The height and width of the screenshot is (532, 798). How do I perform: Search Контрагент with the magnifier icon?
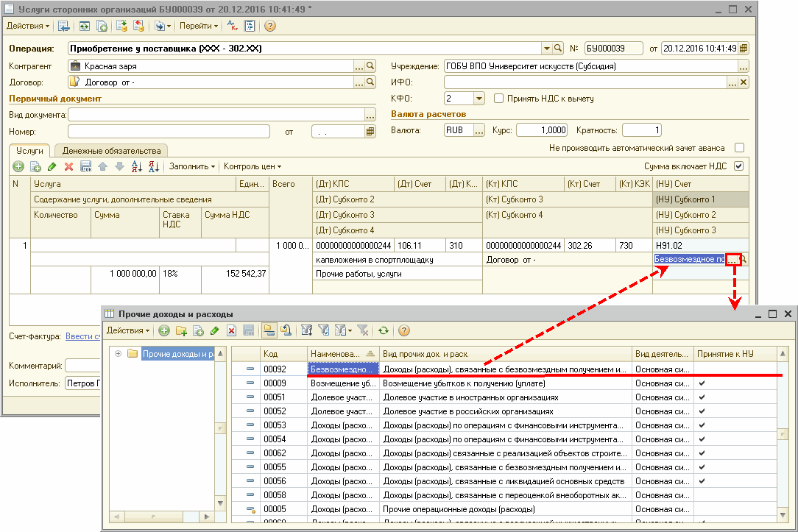coord(371,65)
